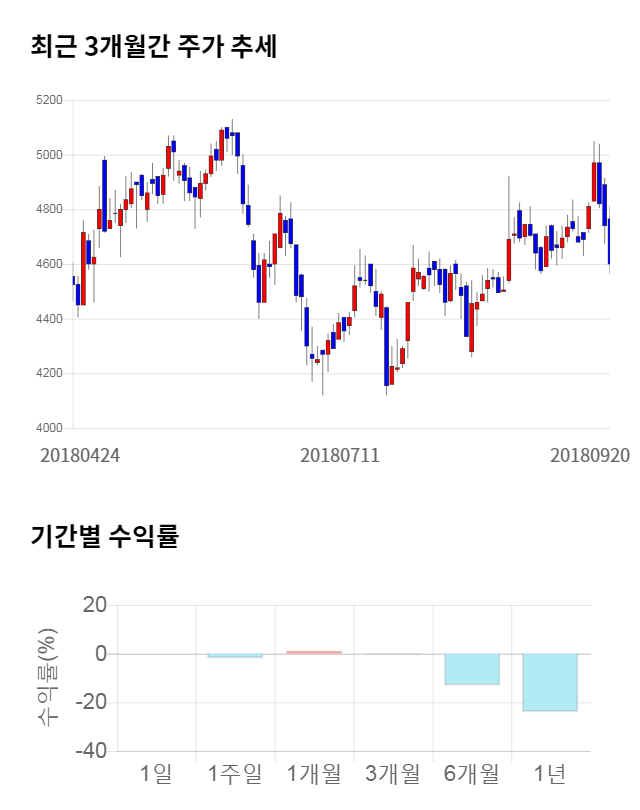640x810 pixels.
Task: Click the 20 return axis label
Action: point(95,605)
